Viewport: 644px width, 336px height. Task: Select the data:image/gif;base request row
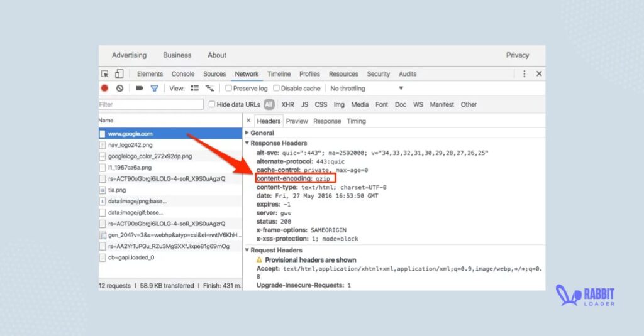click(x=170, y=212)
